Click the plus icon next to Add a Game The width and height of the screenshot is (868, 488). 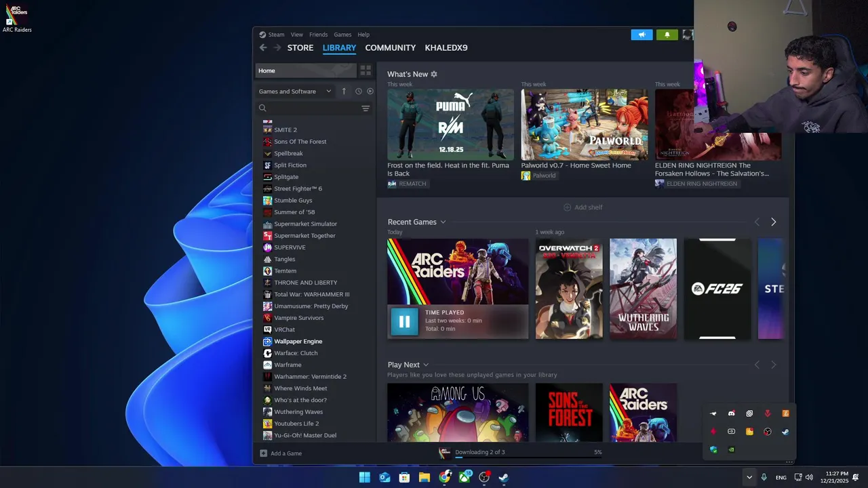click(264, 453)
